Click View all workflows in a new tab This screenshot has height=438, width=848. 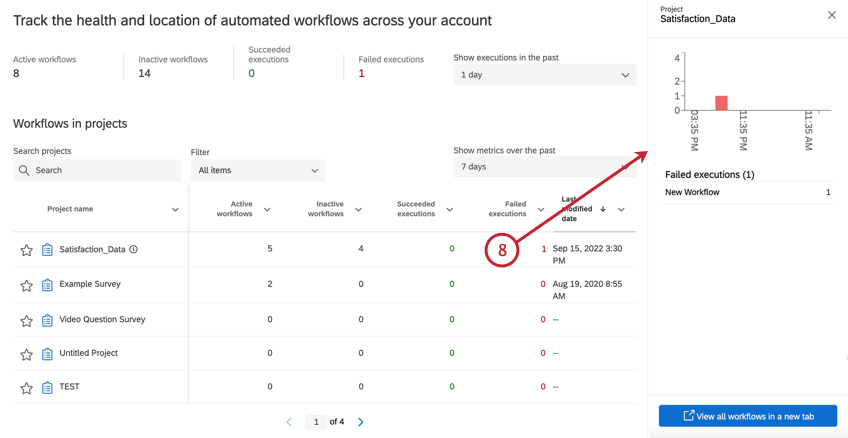coord(747,416)
